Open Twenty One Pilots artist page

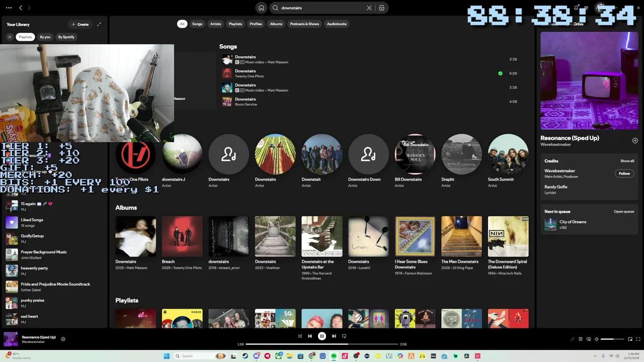coord(135,161)
